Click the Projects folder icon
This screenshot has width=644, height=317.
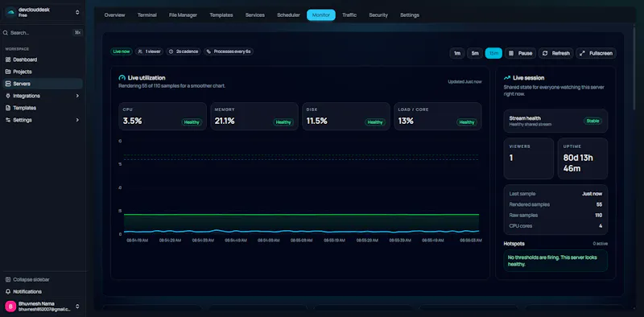(x=8, y=72)
